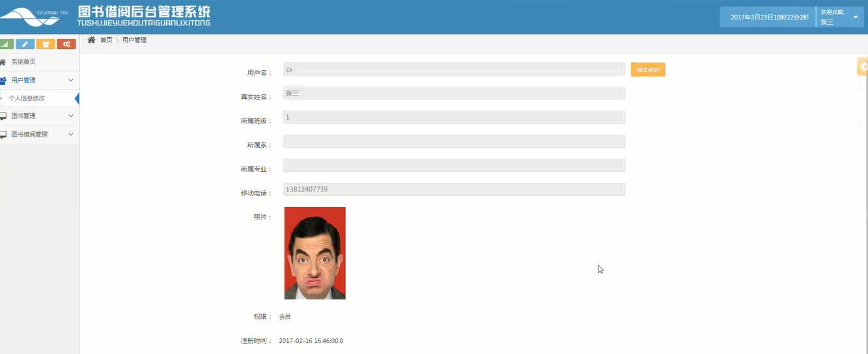The image size is (868, 354).
Task: Open the orange gear settings tab at right edge
Action: (863, 66)
